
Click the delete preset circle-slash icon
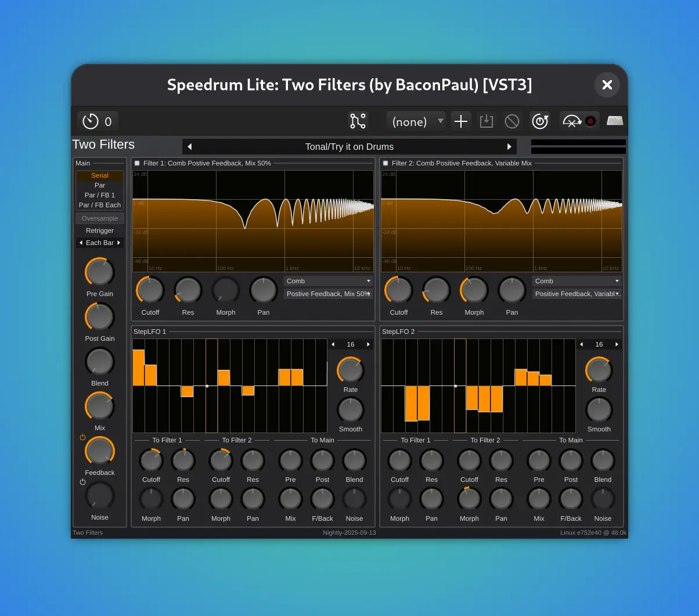(x=512, y=121)
